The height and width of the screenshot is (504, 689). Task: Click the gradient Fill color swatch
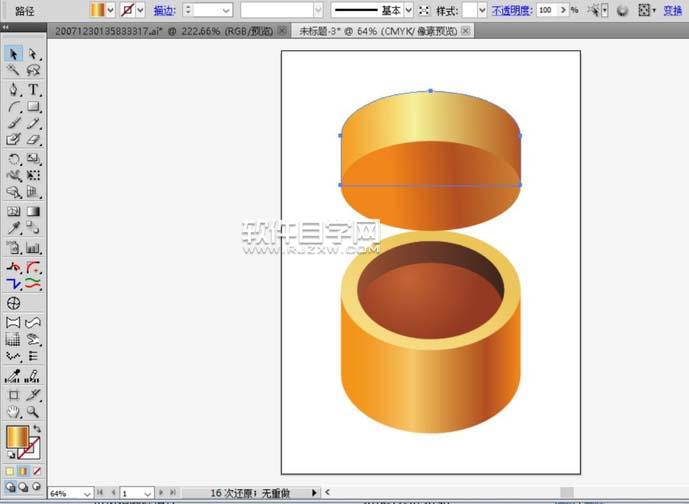pos(17,437)
